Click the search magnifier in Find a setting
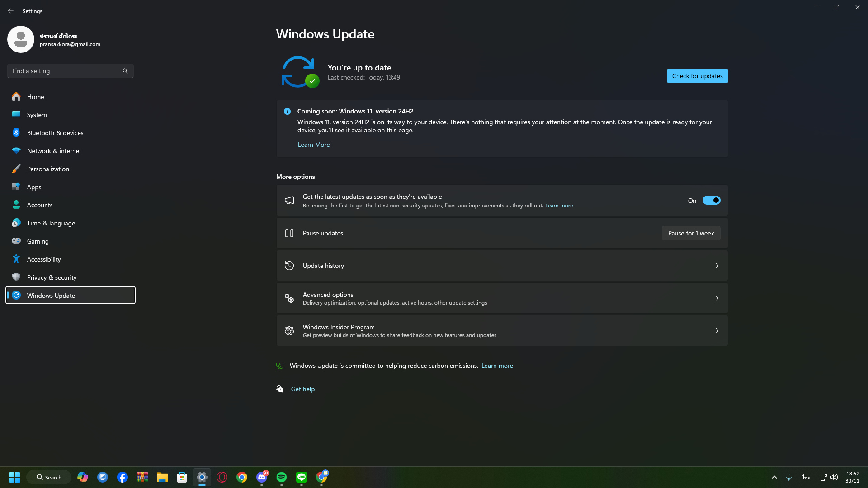Viewport: 868px width, 488px height. pos(125,71)
